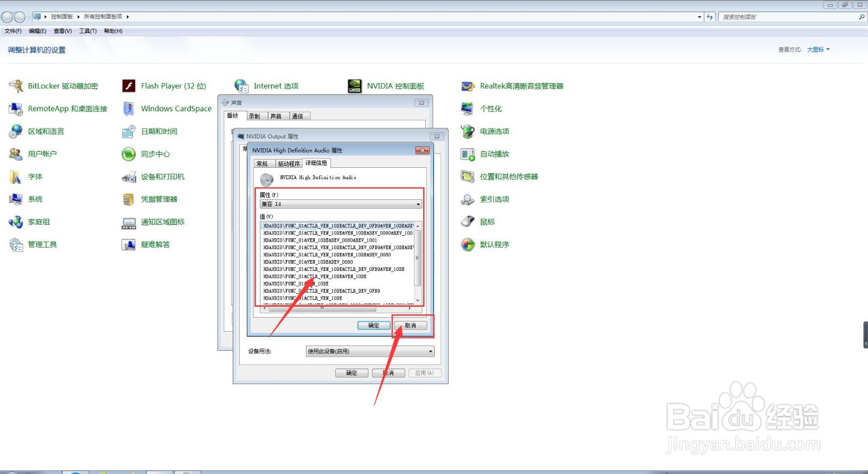Screen dimensions: 868x474
Task: Open 位置和其他传感器 icon
Action: click(x=468, y=177)
